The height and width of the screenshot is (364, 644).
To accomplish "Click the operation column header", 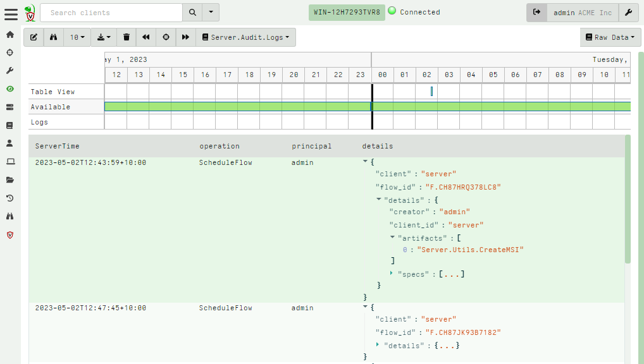I will tap(220, 146).
